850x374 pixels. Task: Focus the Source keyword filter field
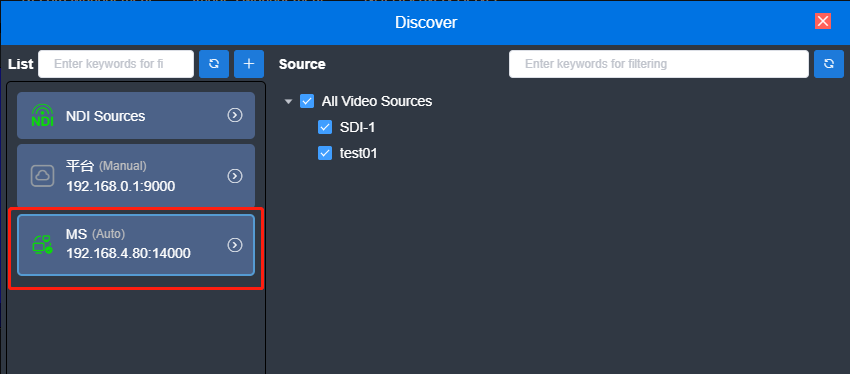pos(659,64)
